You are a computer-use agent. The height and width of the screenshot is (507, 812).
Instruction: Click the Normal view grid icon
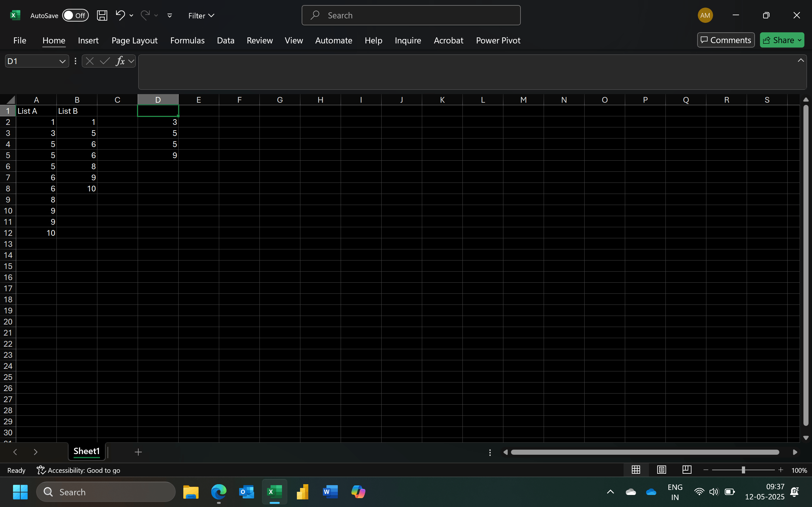coord(636,470)
